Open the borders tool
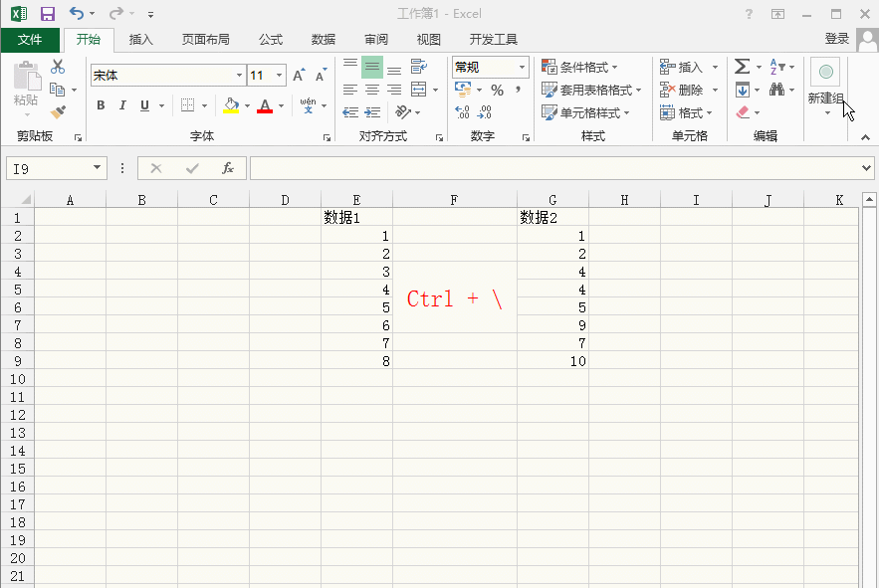Screen dimensions: 879x588 pyautogui.click(x=188, y=104)
